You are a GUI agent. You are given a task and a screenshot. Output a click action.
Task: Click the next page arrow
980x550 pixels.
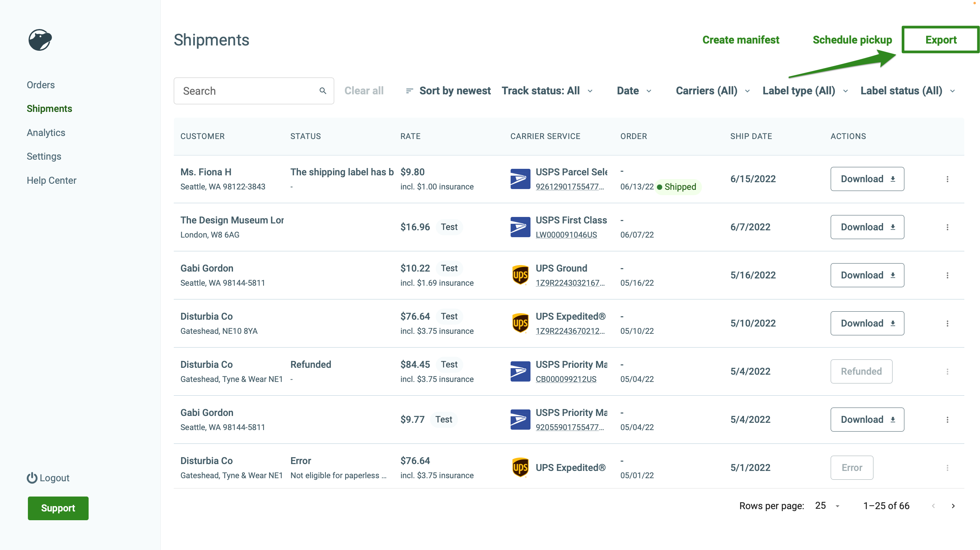tap(953, 505)
